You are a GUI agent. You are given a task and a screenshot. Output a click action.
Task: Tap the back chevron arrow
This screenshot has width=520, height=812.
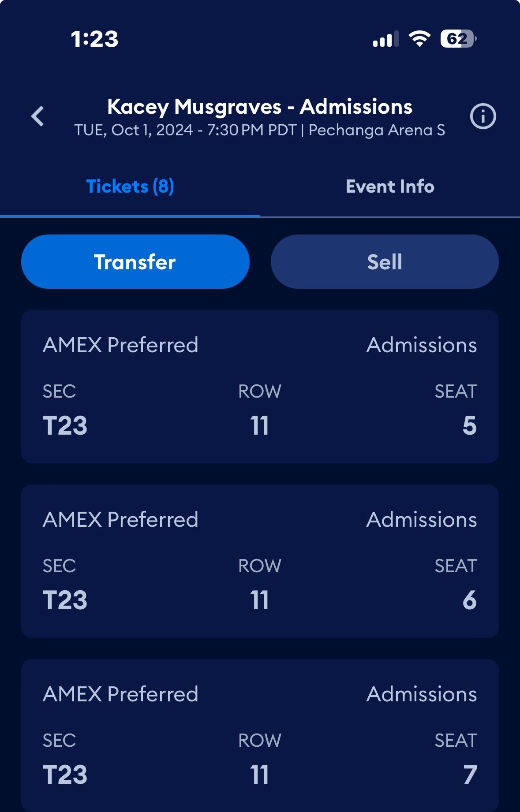pyautogui.click(x=38, y=116)
